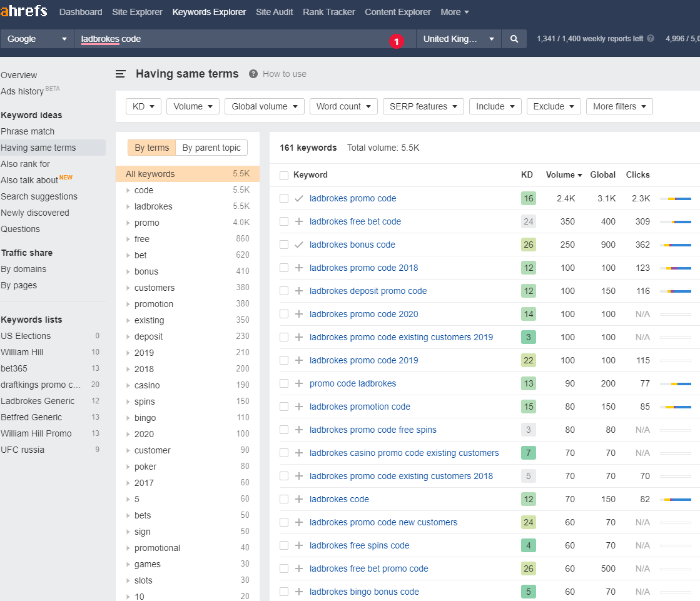
Task: Click the Ahrefs logo
Action: click(24, 12)
